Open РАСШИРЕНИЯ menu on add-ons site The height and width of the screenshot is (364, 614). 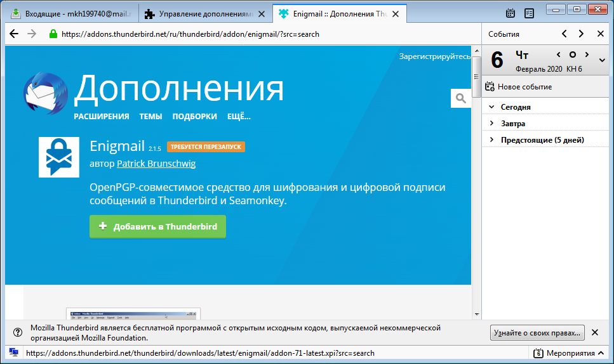click(102, 117)
